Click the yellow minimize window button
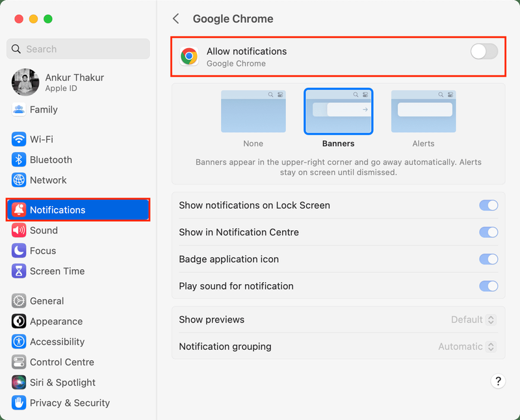 pyautogui.click(x=34, y=19)
